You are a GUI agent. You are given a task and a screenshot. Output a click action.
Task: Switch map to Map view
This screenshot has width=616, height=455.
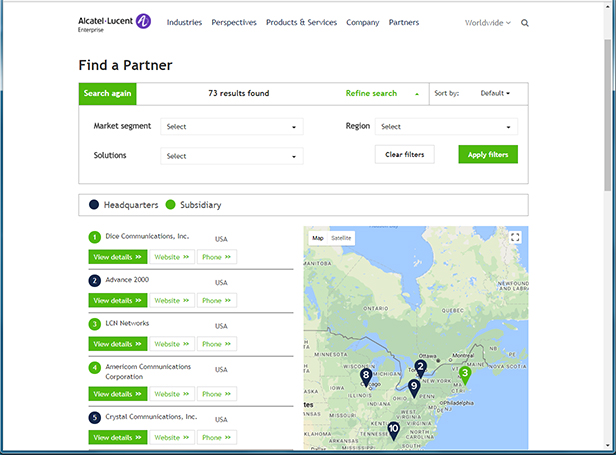click(x=317, y=238)
